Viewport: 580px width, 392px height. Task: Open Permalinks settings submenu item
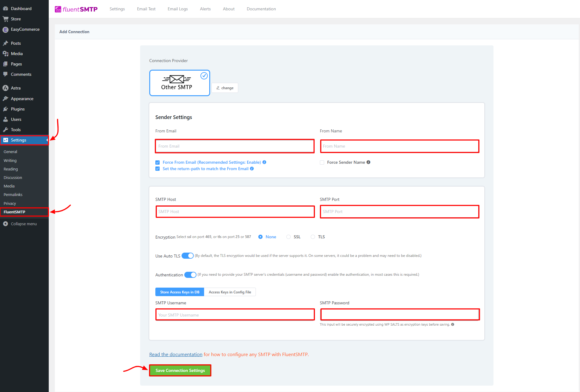[x=13, y=194]
